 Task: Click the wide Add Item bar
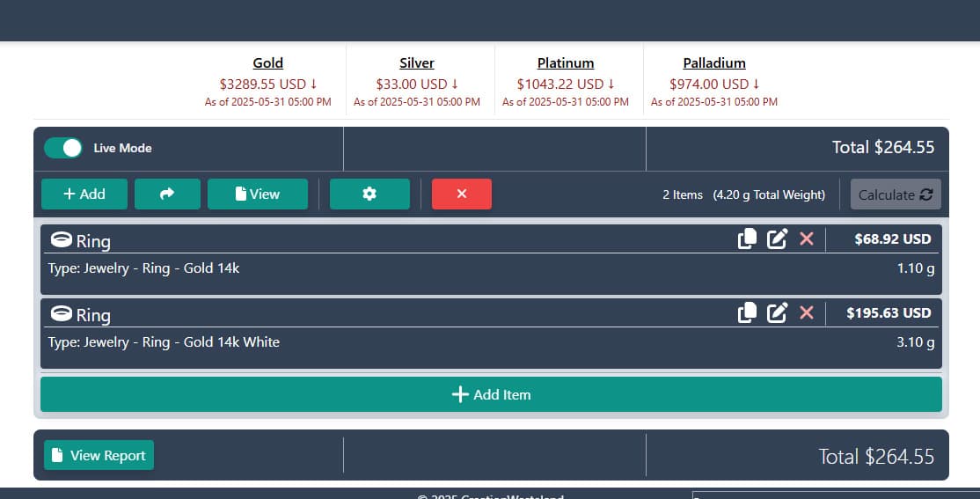pyautogui.click(x=491, y=394)
